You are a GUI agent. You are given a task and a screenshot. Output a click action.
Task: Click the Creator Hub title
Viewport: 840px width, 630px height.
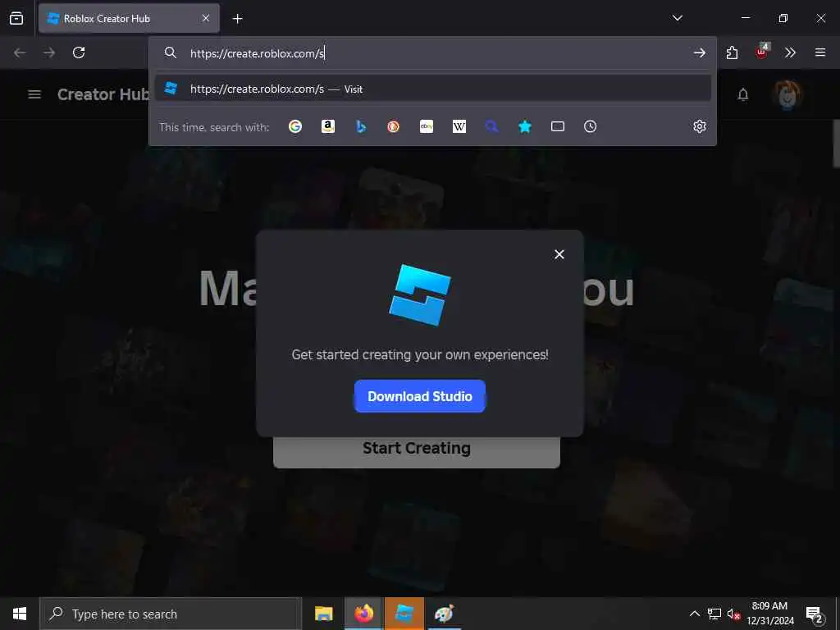103,94
